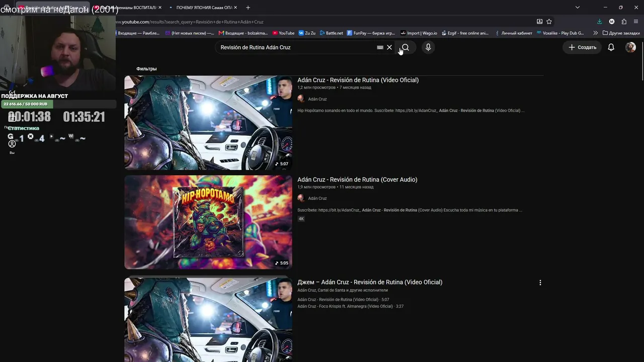
Task: Open the browser downloads icon
Action: coord(599,22)
